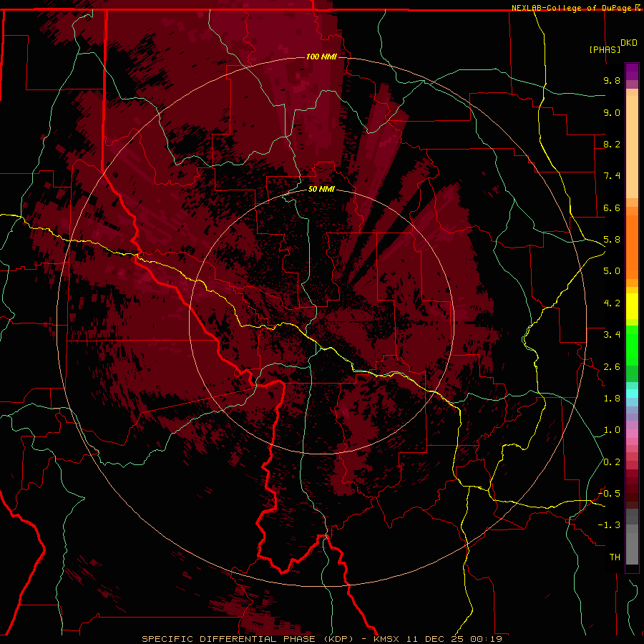Click the 1.0 scale value
This screenshot has width=644, height=644.
[612, 430]
